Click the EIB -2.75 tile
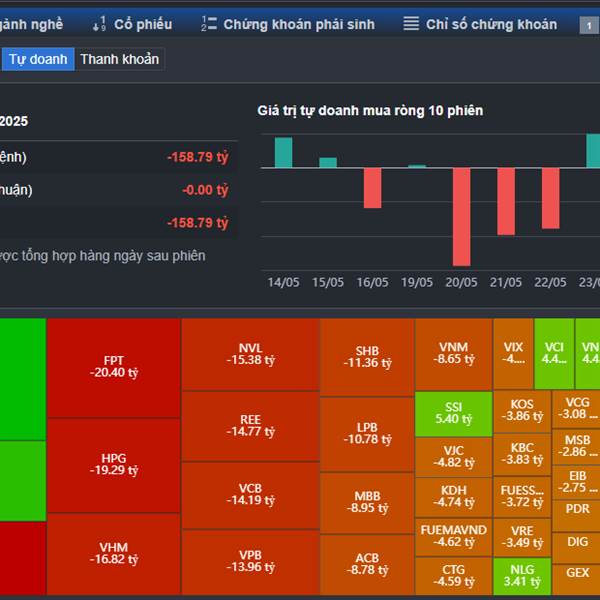 (577, 483)
